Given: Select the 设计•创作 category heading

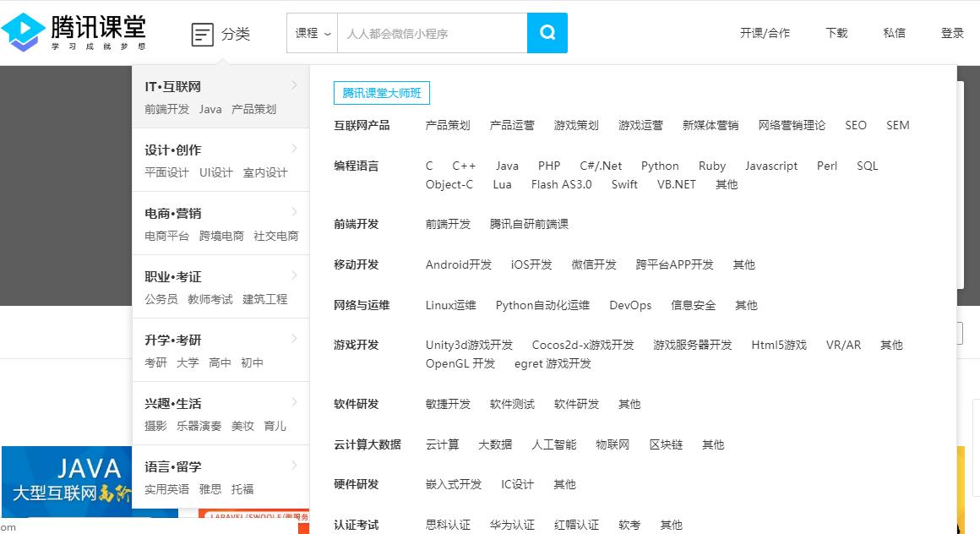Looking at the screenshot, I should pyautogui.click(x=172, y=150).
